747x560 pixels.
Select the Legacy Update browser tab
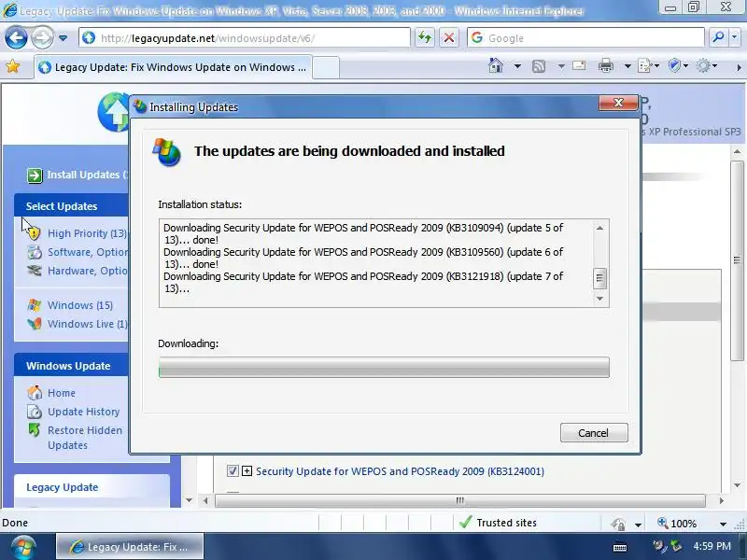[x=173, y=67]
